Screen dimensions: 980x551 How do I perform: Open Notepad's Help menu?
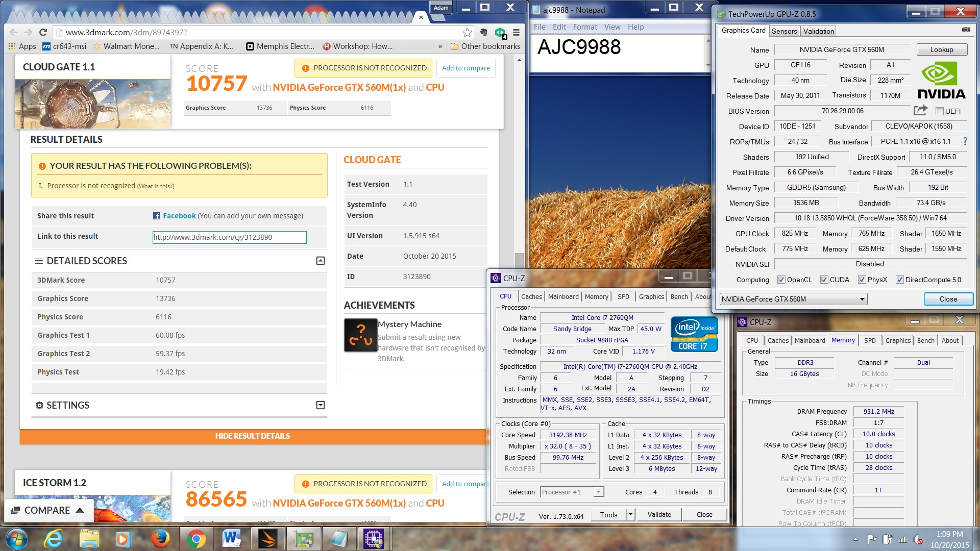click(635, 27)
